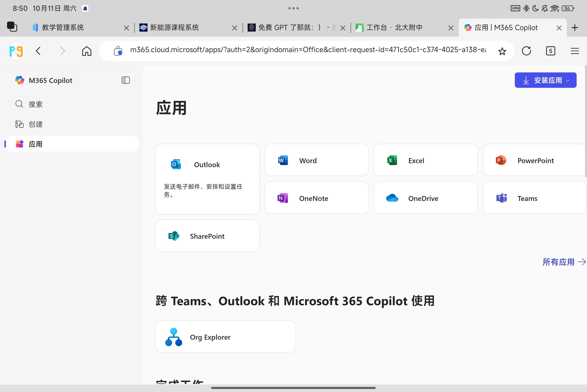Open the Org Explorer card
Viewport: 587px width, 392px height.
(225, 337)
